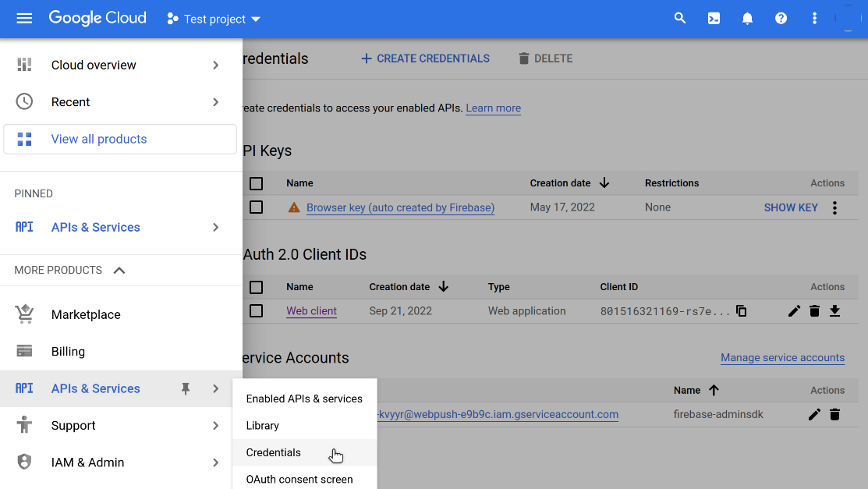
Task: Click Create Credentials button
Action: coord(425,58)
